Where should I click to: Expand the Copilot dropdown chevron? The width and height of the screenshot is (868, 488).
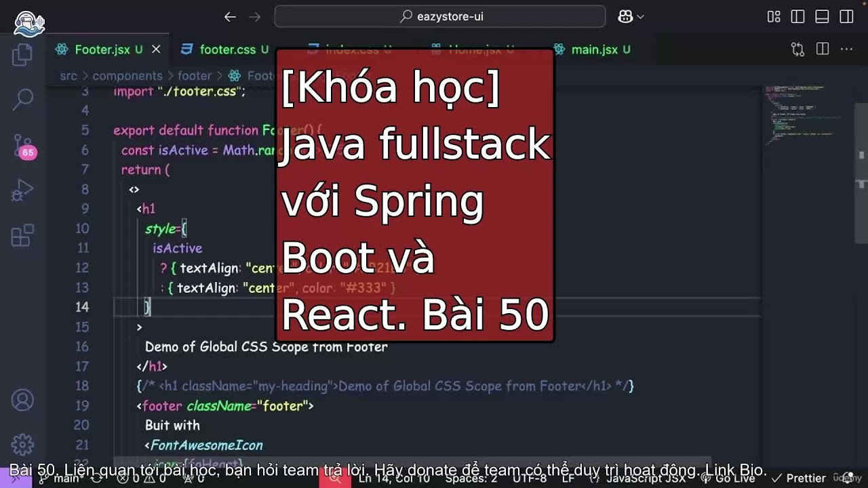(640, 17)
